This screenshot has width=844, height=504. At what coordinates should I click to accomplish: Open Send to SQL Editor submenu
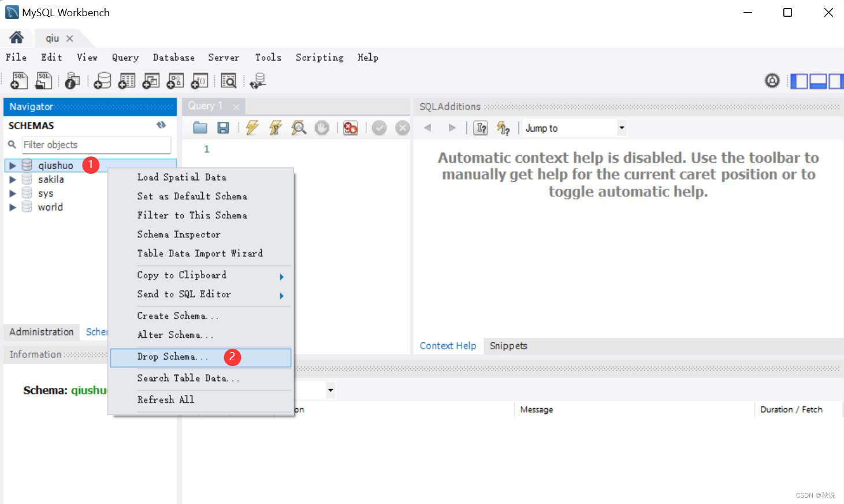(200, 294)
